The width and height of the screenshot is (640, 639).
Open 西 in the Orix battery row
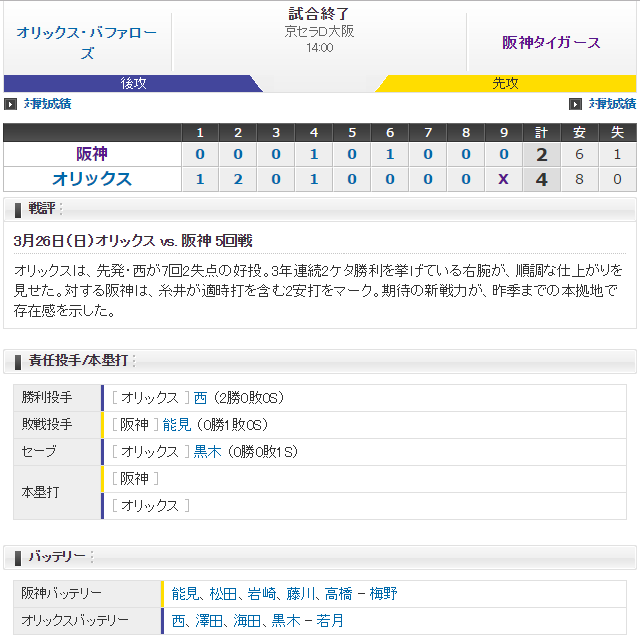click(x=179, y=621)
